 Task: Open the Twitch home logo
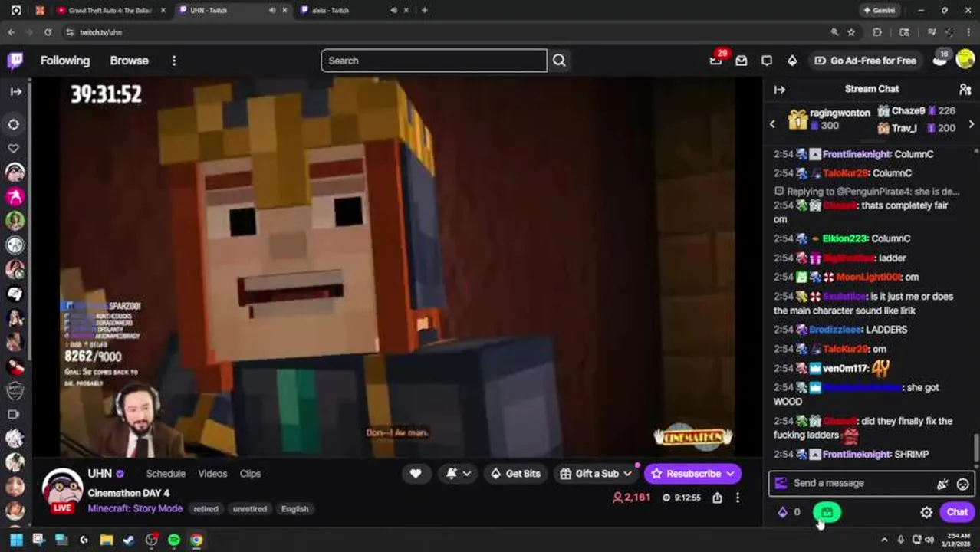pos(15,61)
